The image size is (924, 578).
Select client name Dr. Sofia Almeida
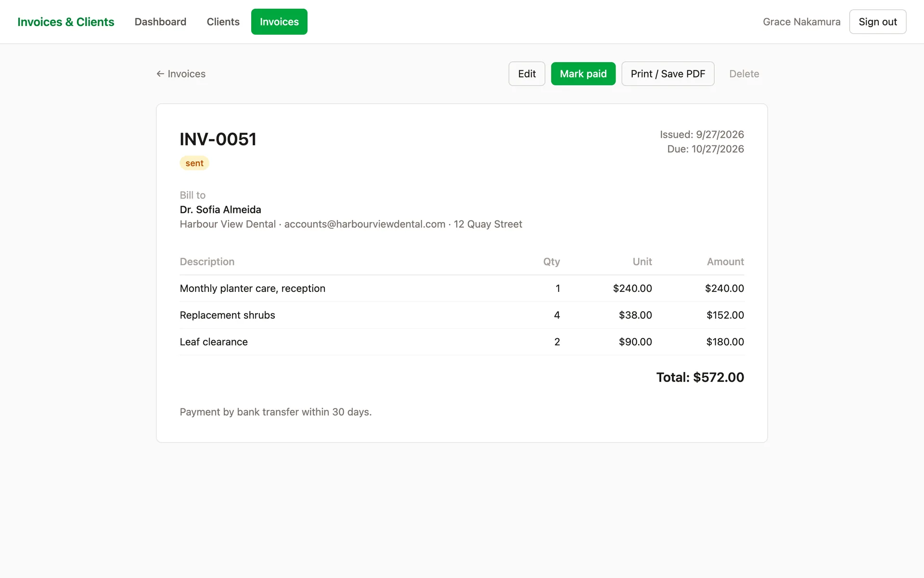point(220,210)
